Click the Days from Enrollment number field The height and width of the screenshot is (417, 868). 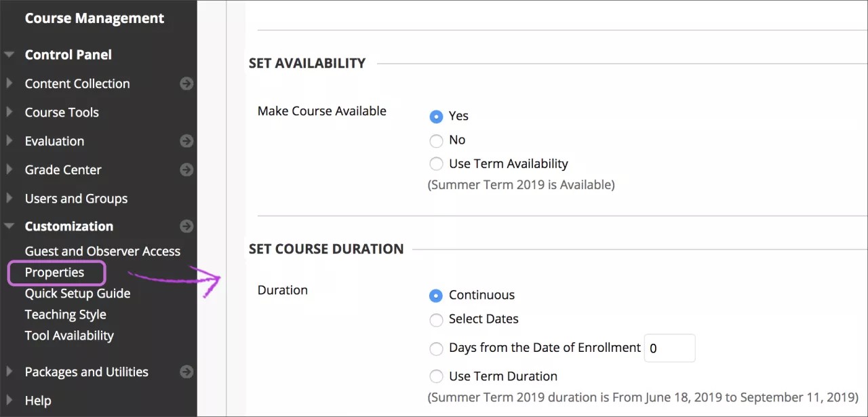[670, 348]
